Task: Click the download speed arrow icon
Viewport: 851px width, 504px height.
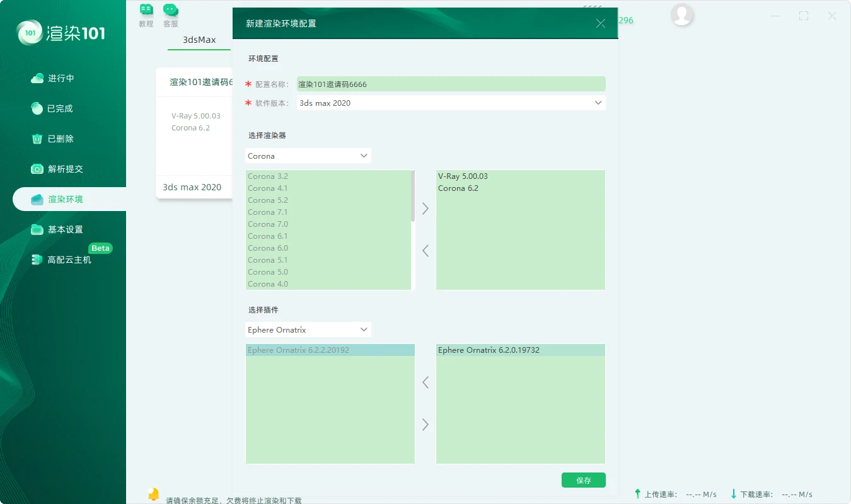Action: [x=734, y=494]
